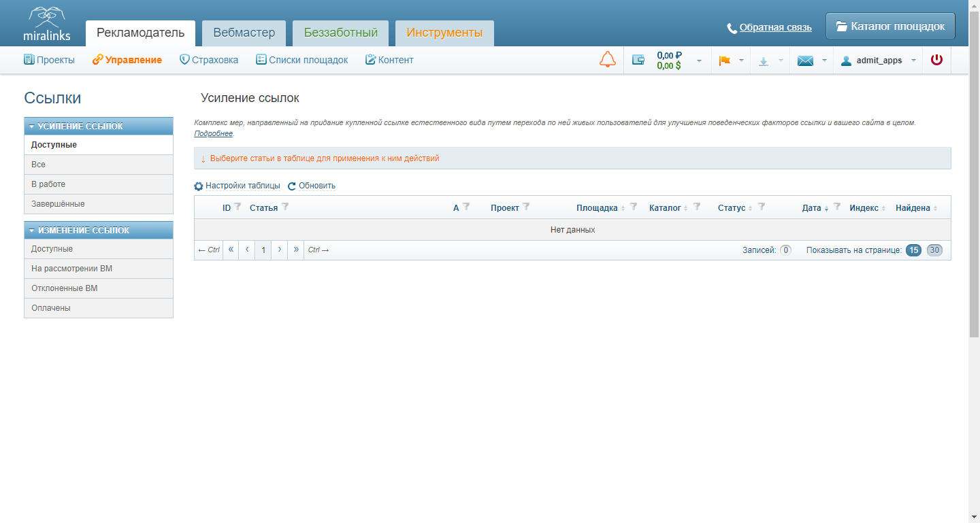Select Отклоненные ВМ in the sidebar

tap(99, 288)
